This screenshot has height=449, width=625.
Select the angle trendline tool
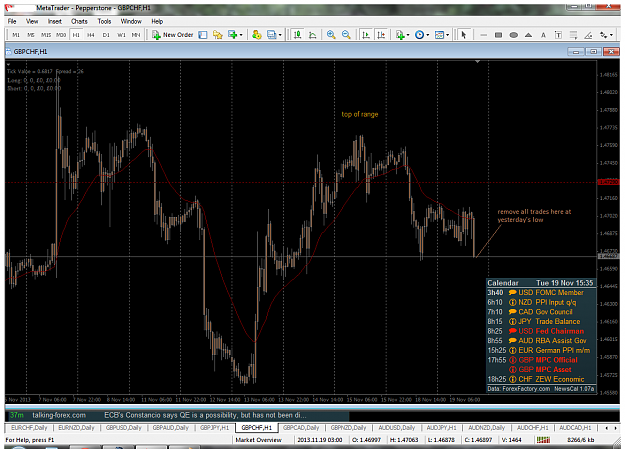[x=588, y=35]
